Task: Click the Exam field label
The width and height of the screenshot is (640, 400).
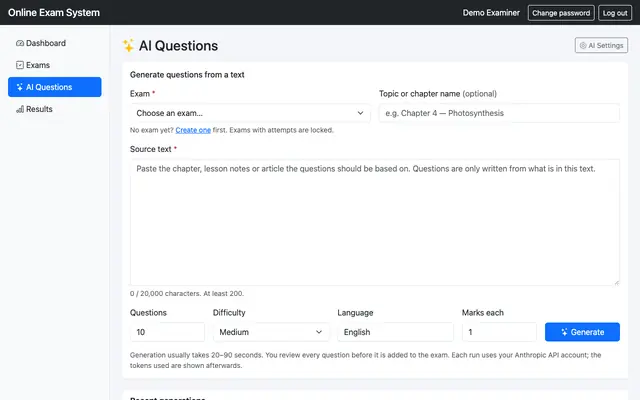Action: (x=140, y=94)
